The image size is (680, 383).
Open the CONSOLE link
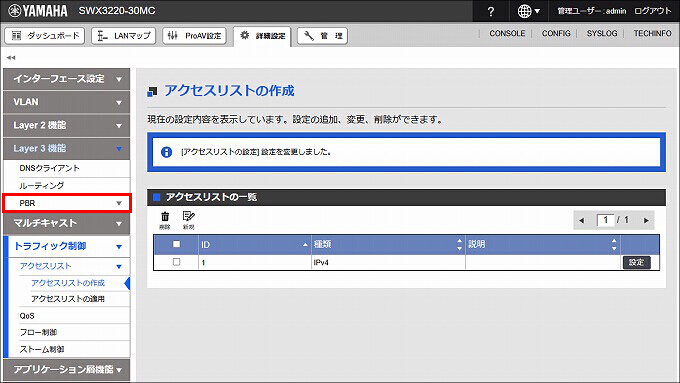point(507,33)
